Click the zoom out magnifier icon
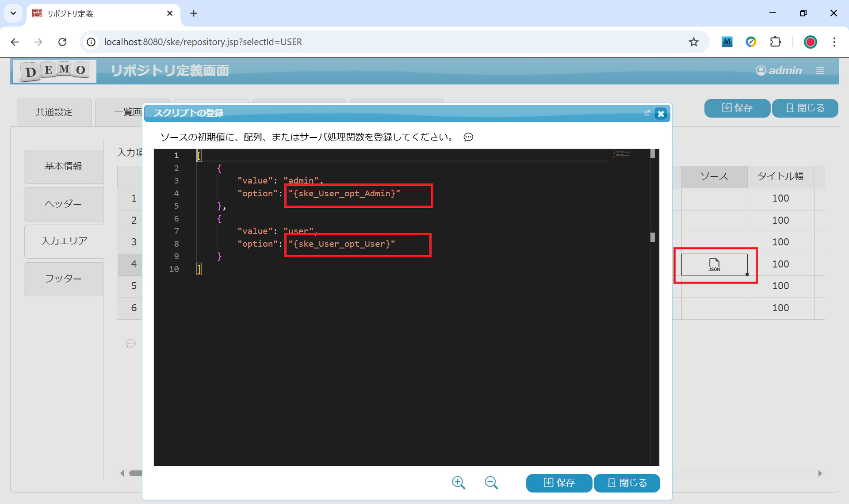Viewport: 849px width, 504px height. click(491, 483)
